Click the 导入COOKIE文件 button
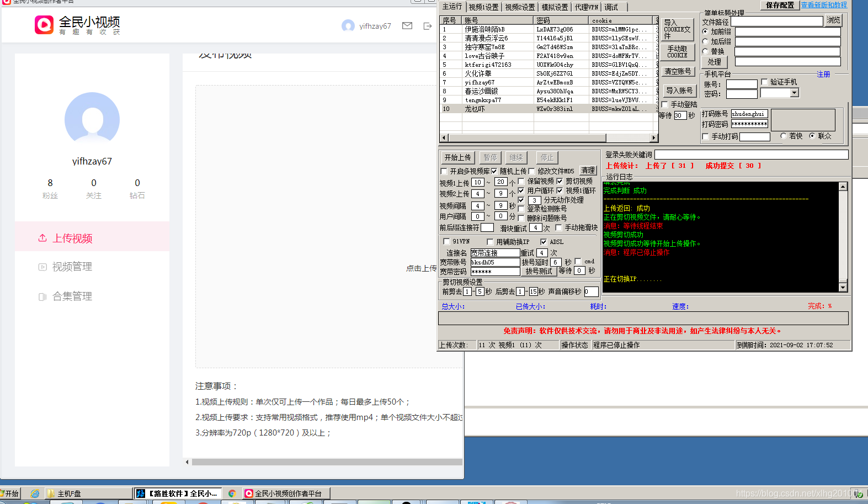The height and width of the screenshot is (504, 868). click(x=677, y=29)
